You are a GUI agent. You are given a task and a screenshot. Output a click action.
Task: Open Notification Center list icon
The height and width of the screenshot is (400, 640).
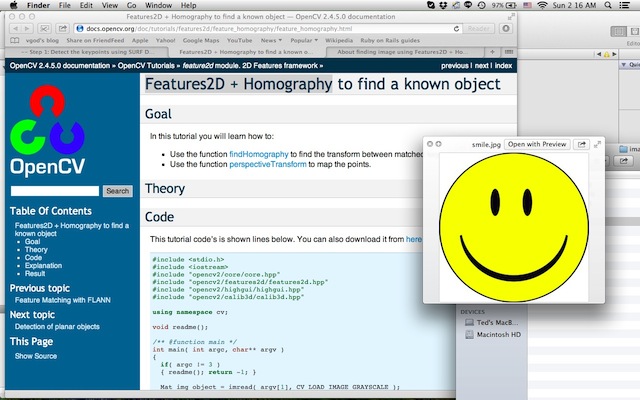[624, 5]
